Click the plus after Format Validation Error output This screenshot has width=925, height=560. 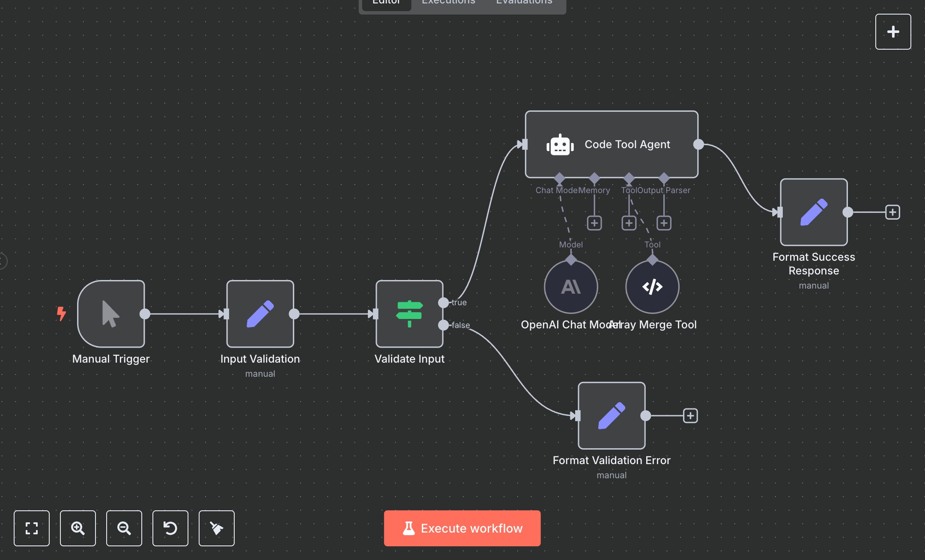point(690,415)
